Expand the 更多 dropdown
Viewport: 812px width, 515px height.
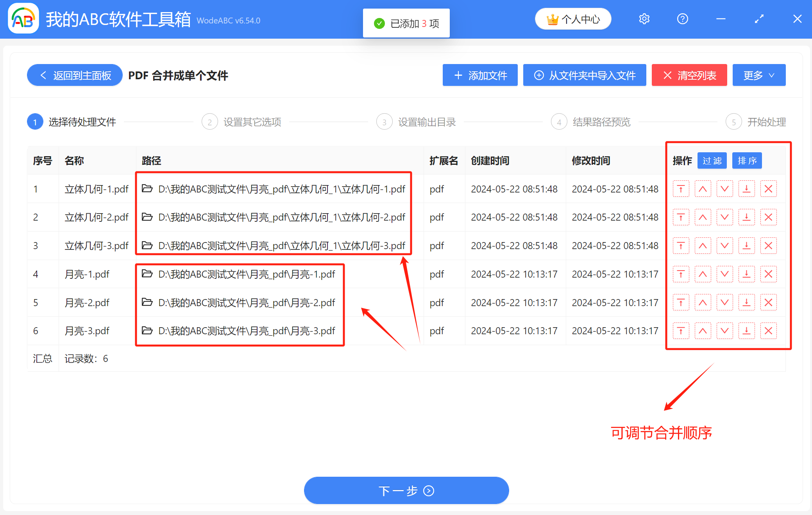coord(758,75)
